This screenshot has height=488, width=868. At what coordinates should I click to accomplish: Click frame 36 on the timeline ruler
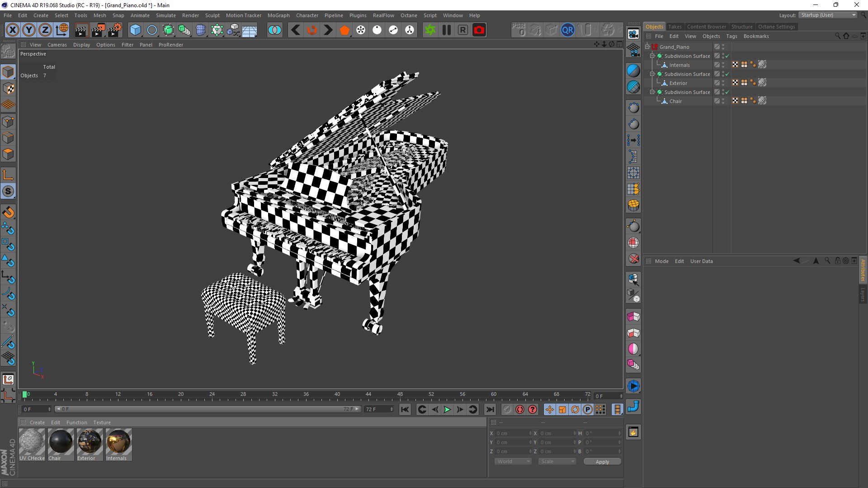(x=306, y=395)
